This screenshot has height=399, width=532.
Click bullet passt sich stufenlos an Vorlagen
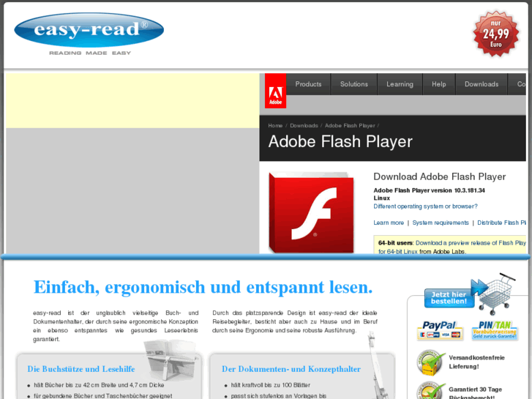[279, 396]
